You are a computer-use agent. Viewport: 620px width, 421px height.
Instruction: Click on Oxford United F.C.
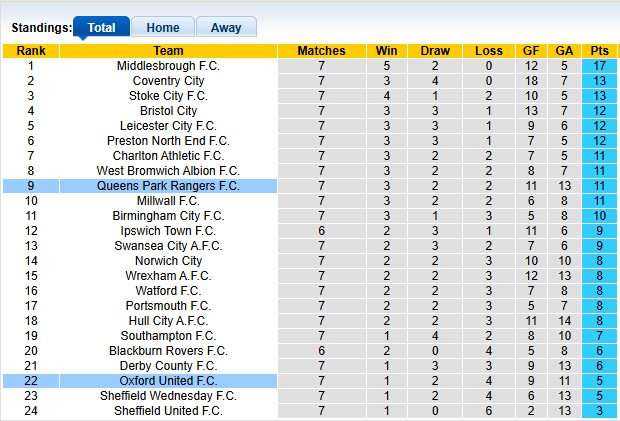tap(168, 381)
